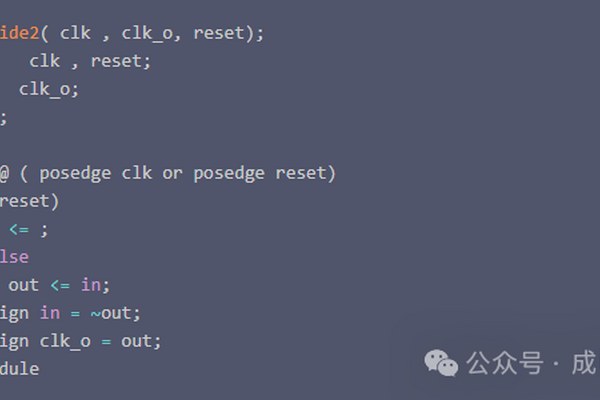The width and height of the screenshot is (600, 400).
Task: Click the standalone "clk_o;" declaration line
Action: click(x=49, y=89)
